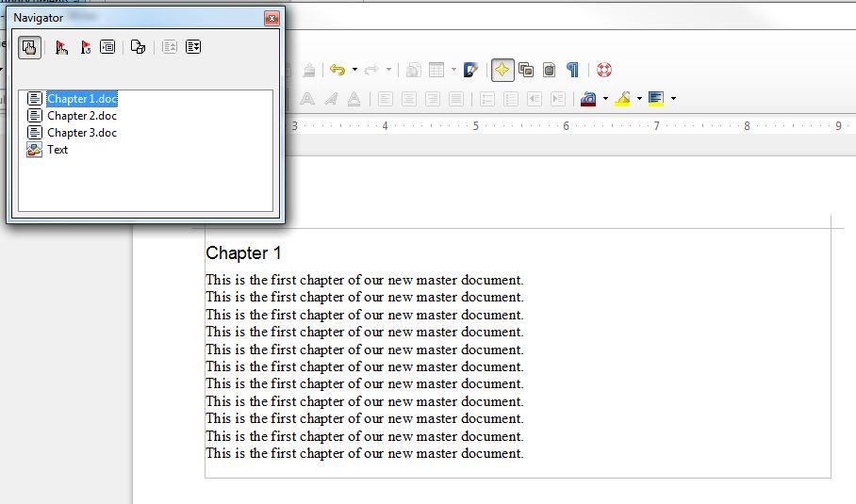This screenshot has width=856, height=504.
Task: Click Justified alignment icon
Action: [456, 99]
